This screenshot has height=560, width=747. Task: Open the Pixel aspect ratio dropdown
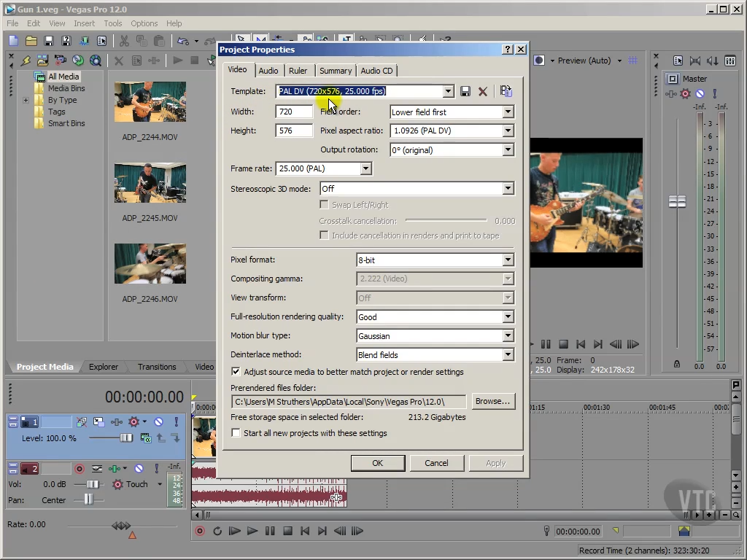[508, 131]
